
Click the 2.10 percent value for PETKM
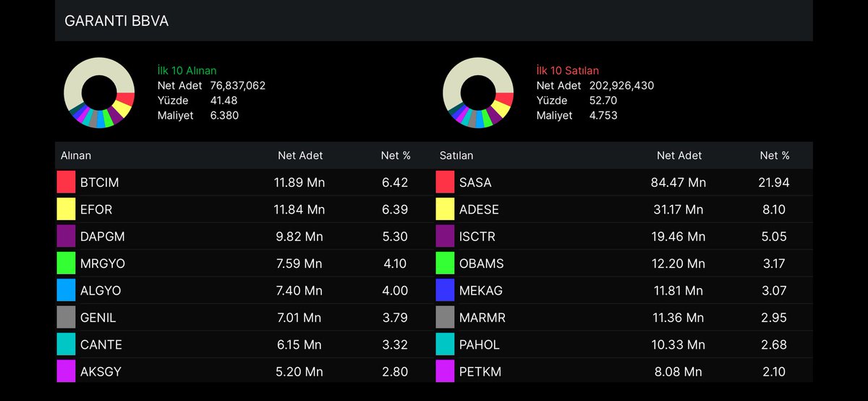[774, 372]
